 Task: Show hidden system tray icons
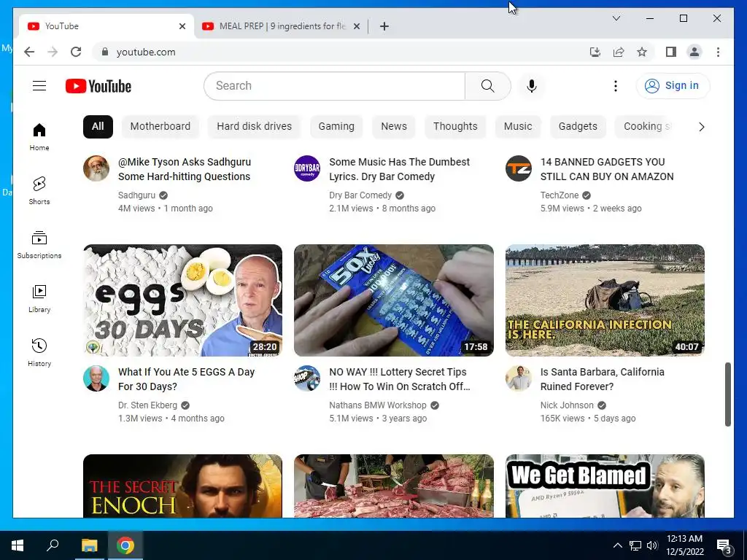pyautogui.click(x=617, y=545)
